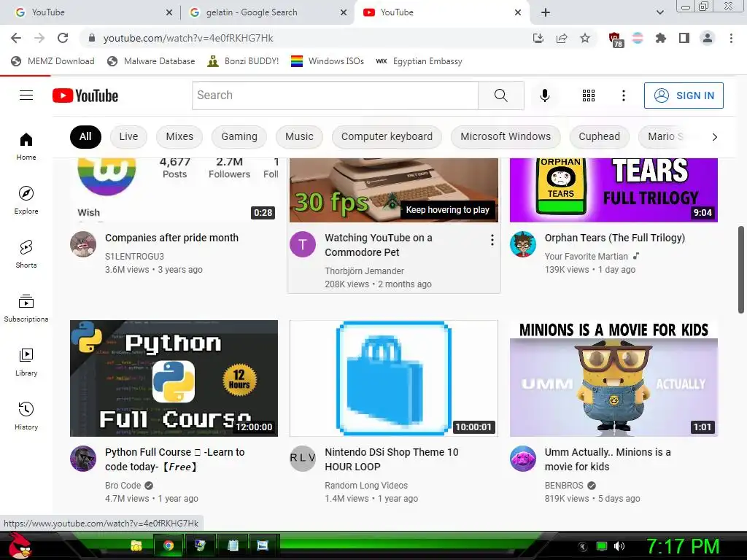
Task: Open the Malware Database bookmark
Action: pos(151,61)
